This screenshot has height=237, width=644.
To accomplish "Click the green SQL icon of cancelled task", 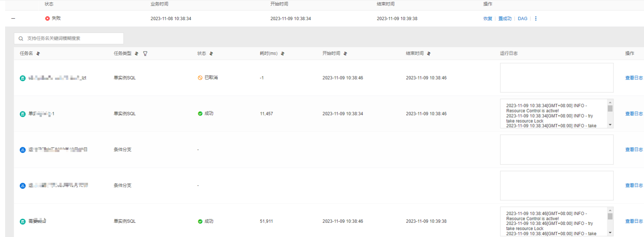I will click(22, 78).
